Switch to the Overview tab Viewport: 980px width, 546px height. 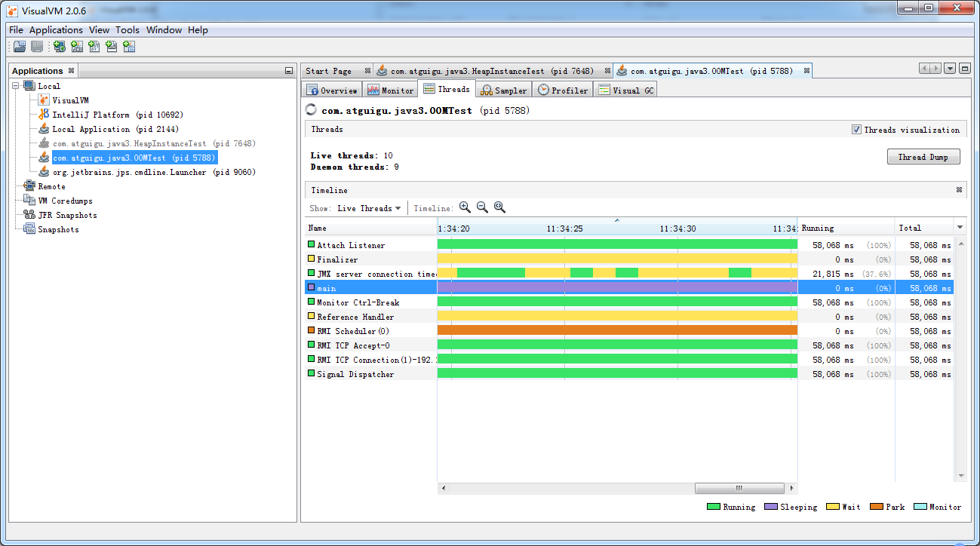pos(332,90)
